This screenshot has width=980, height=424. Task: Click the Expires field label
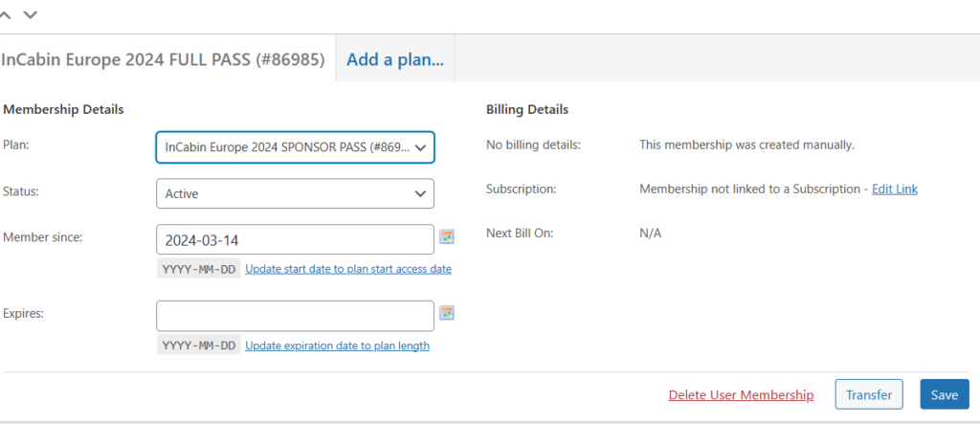click(24, 312)
